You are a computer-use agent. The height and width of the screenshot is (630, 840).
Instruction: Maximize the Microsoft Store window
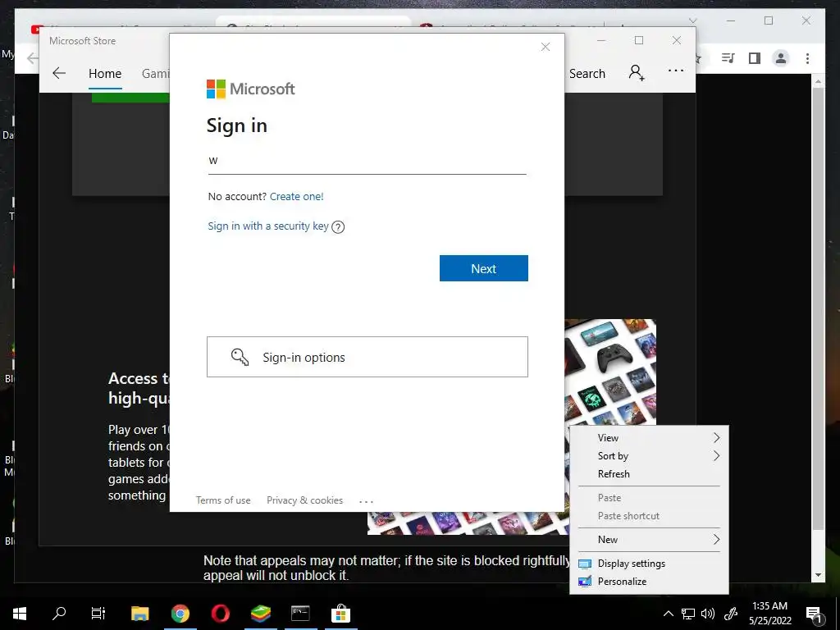tap(638, 41)
